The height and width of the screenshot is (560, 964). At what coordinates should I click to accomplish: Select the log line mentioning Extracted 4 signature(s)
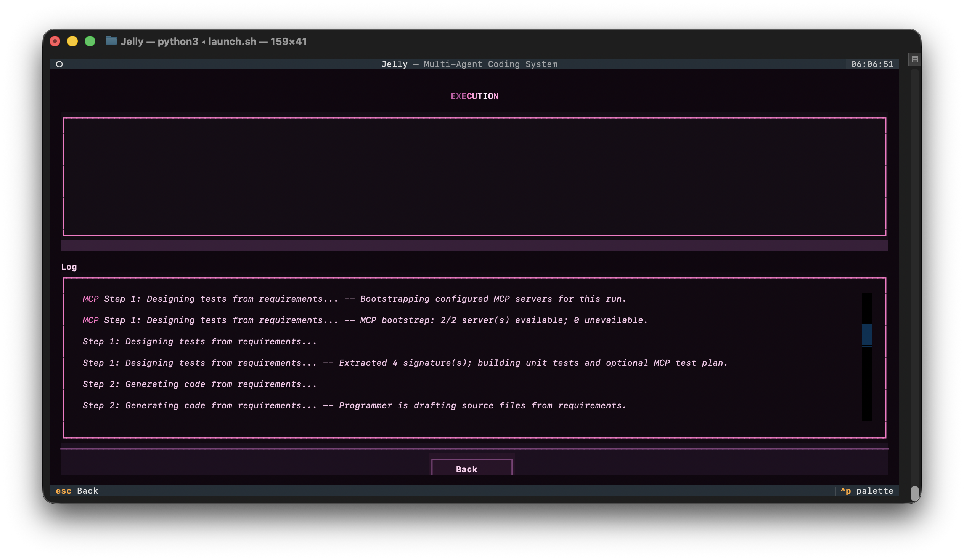click(x=405, y=363)
